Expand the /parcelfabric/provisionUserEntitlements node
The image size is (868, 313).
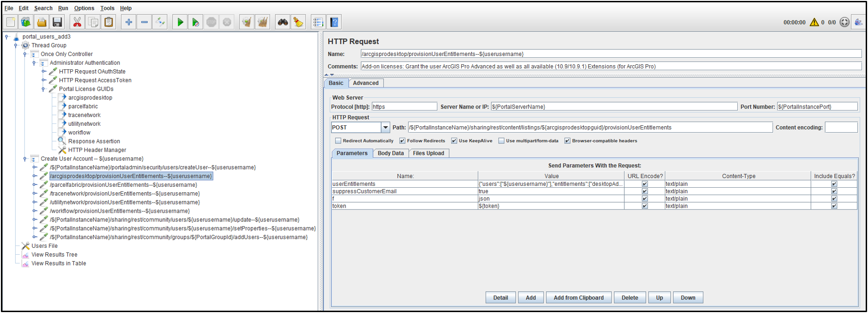34,185
